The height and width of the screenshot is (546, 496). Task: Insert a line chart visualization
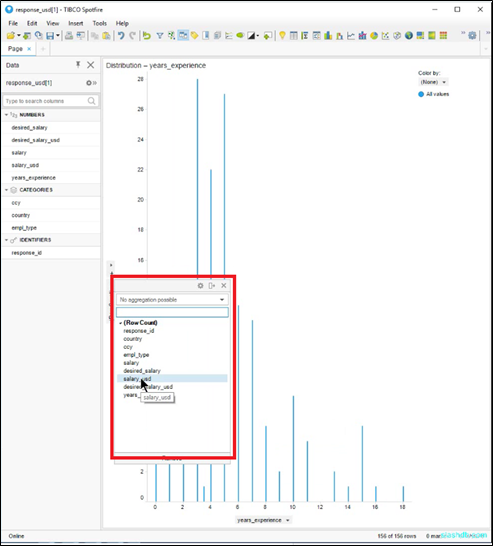tap(351, 36)
